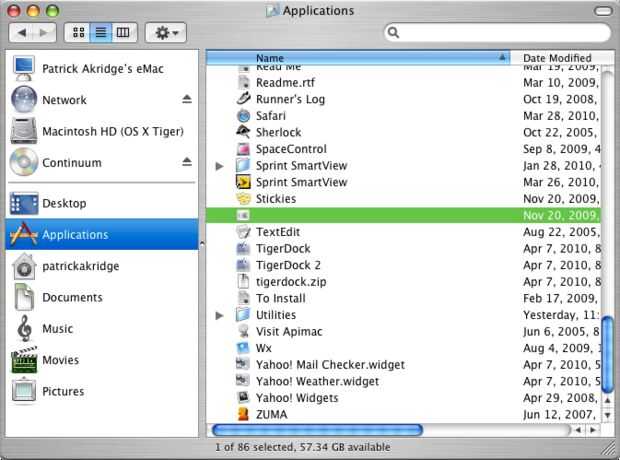620x460 pixels.
Task: Expand the Utilities folder
Action: (219, 315)
